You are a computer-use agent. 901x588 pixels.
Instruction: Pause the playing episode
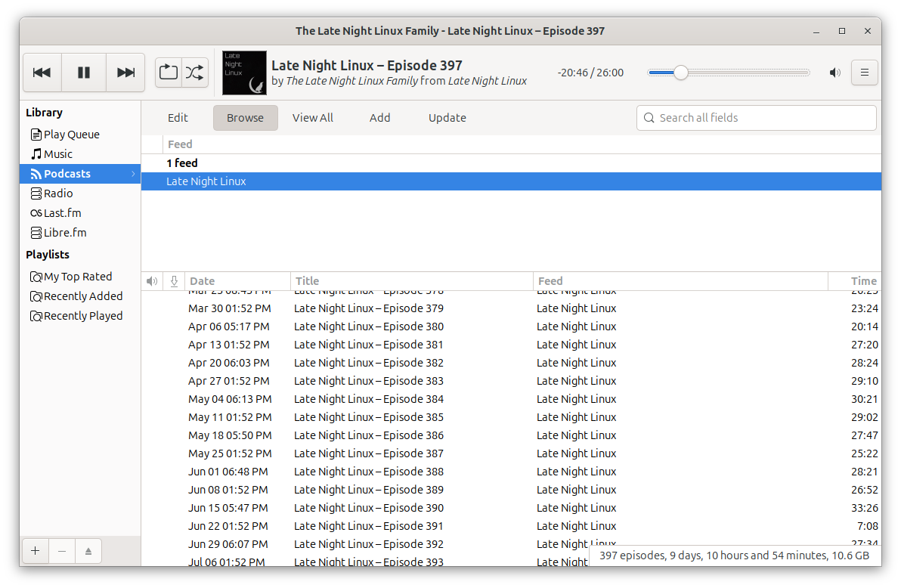[x=84, y=73]
